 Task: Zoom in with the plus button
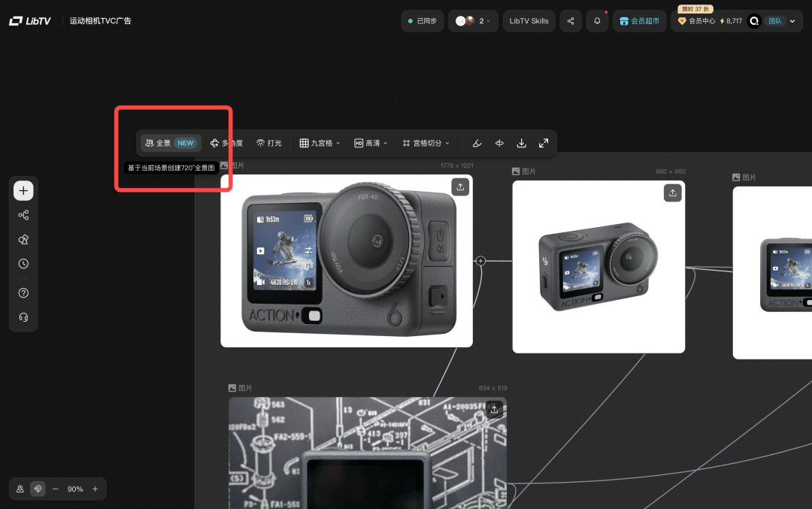click(95, 489)
